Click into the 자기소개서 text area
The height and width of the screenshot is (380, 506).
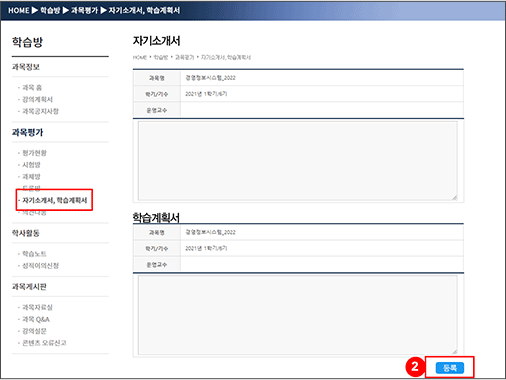pyautogui.click(x=298, y=161)
